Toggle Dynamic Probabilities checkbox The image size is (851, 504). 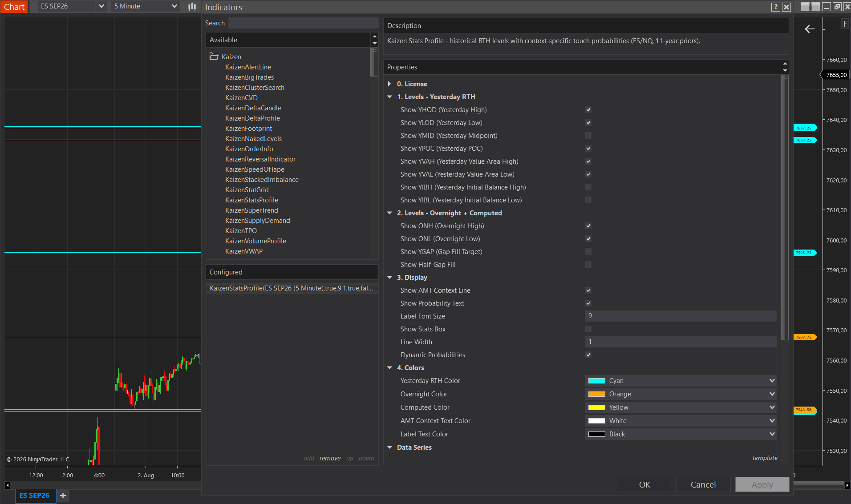588,355
